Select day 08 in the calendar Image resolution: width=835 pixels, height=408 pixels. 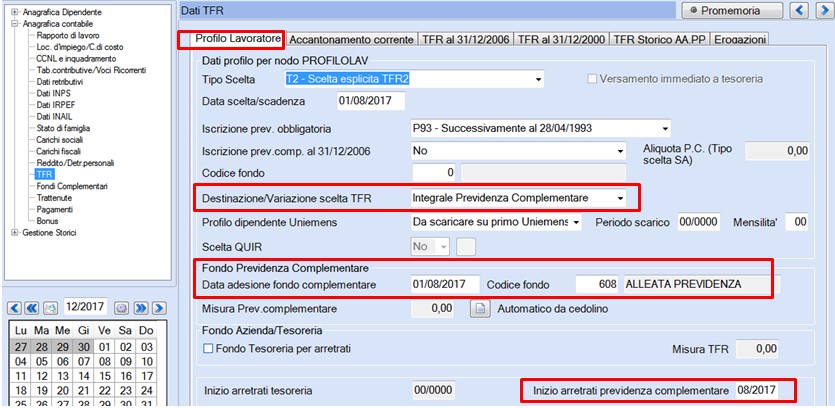click(104, 362)
